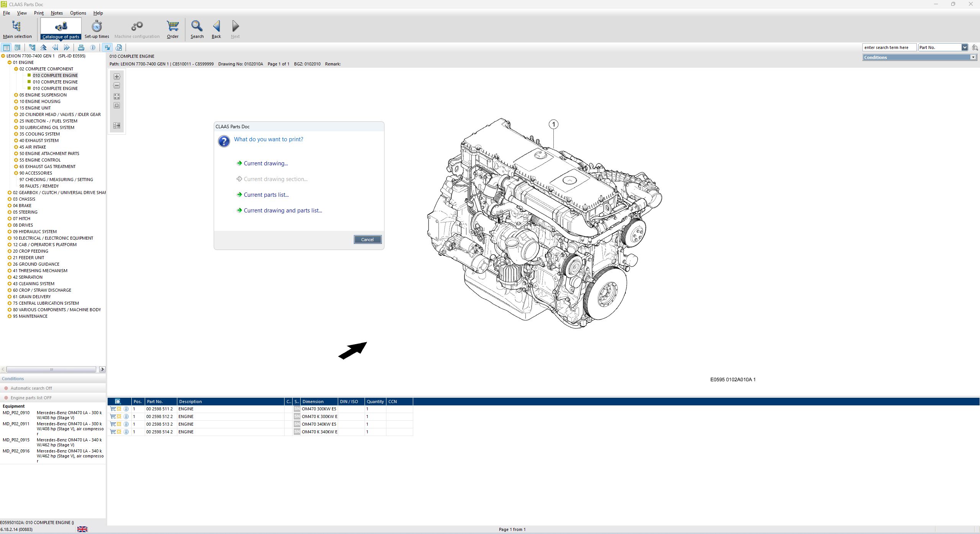Toggle Engine parts list OFF condition
This screenshot has width=980, height=534.
[31, 398]
